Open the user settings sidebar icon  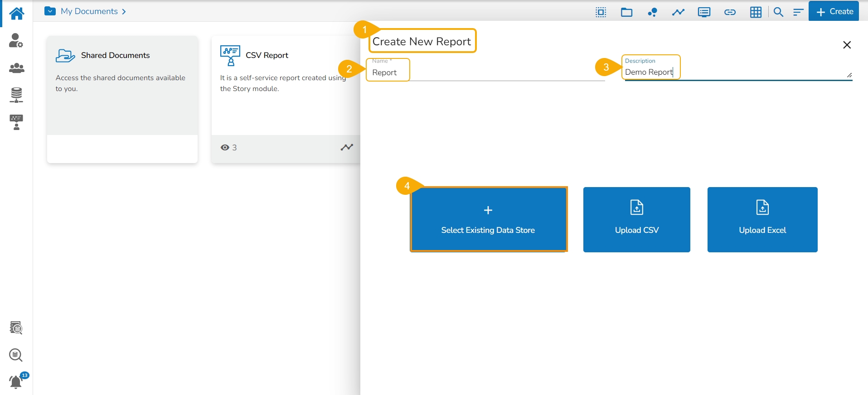16,41
